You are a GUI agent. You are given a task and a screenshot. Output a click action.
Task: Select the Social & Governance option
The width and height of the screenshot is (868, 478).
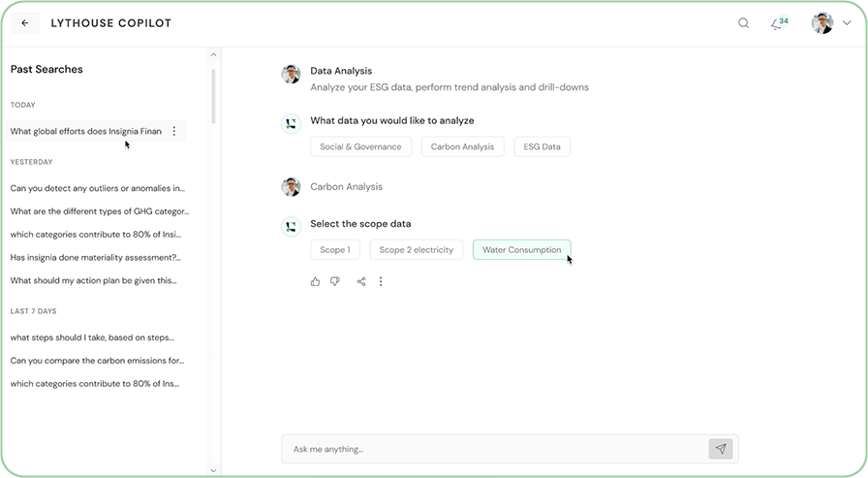pos(361,146)
